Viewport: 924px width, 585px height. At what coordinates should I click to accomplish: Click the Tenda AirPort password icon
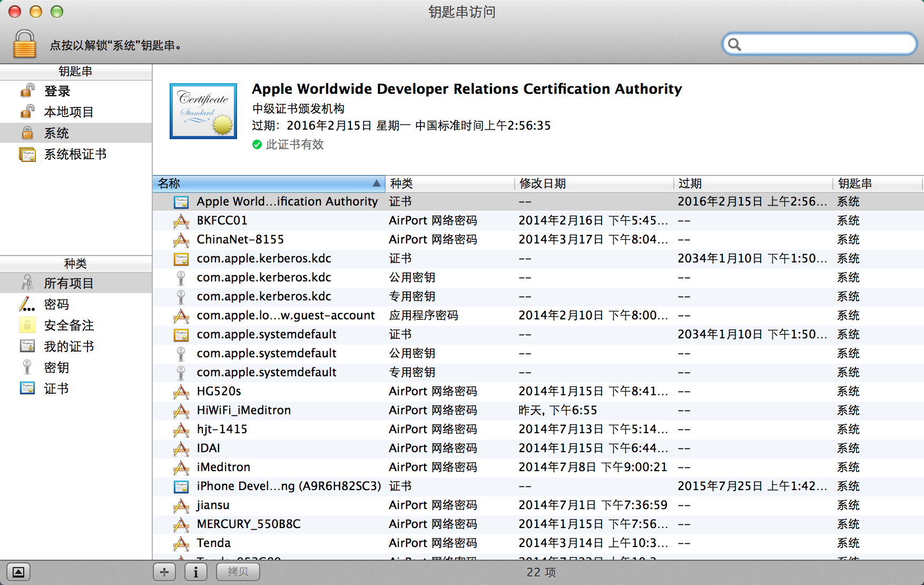pos(181,543)
